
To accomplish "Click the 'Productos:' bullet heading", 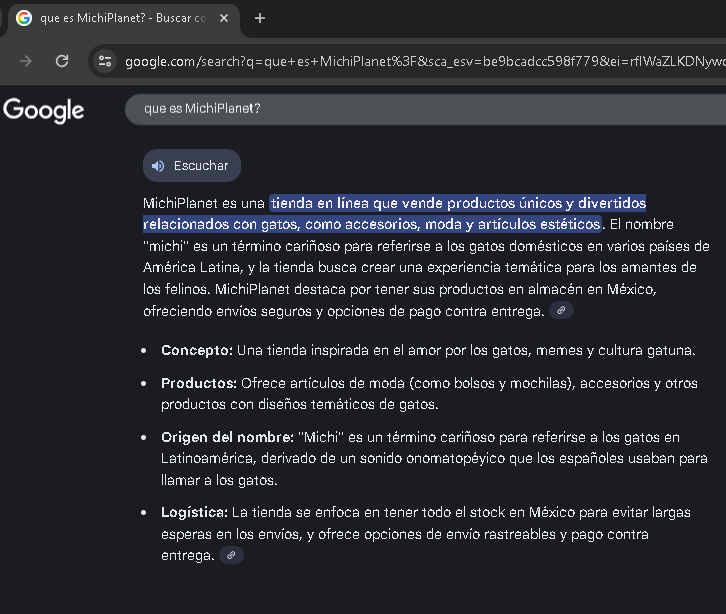I will [x=199, y=383].
